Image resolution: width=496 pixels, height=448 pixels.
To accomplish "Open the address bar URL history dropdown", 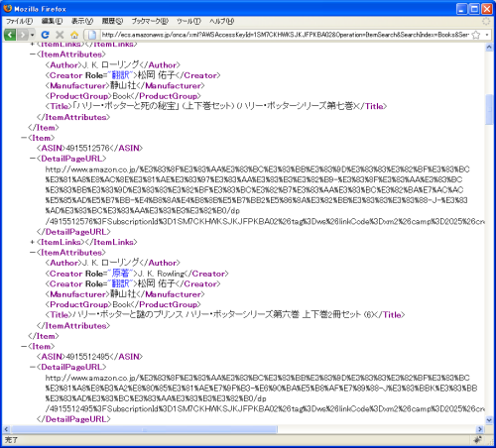I will 487,35.
